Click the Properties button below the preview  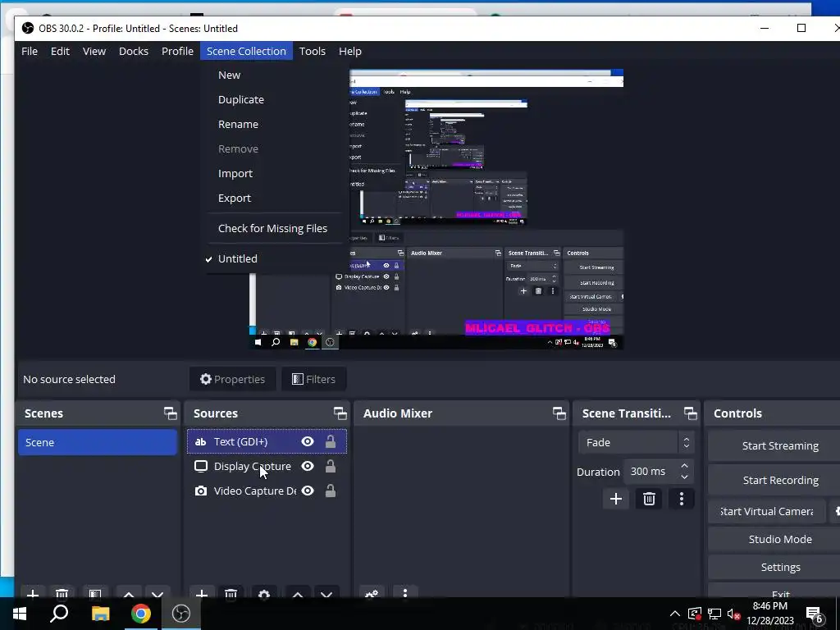(232, 379)
